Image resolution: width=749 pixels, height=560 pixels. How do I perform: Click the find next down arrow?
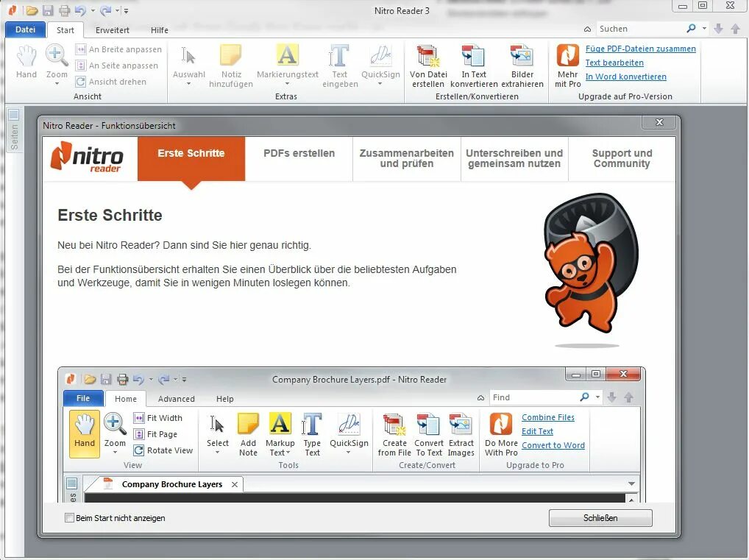click(718, 29)
